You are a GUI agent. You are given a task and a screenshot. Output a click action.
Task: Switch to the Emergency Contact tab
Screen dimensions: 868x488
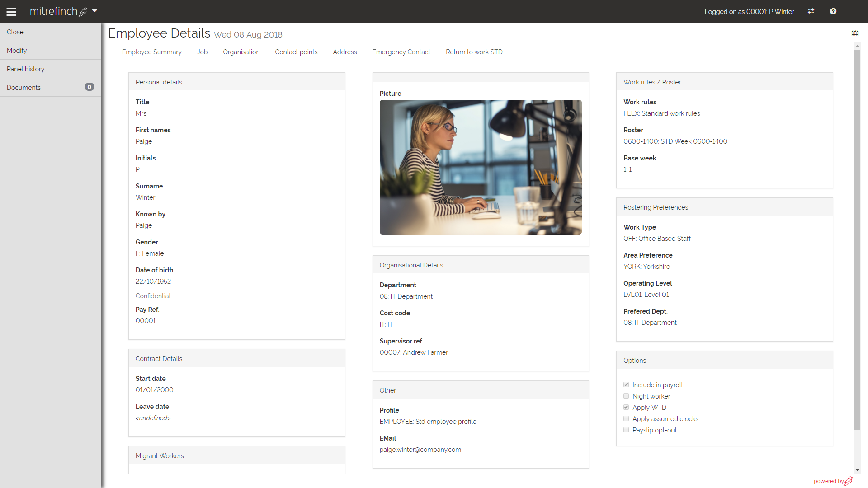[x=401, y=52]
